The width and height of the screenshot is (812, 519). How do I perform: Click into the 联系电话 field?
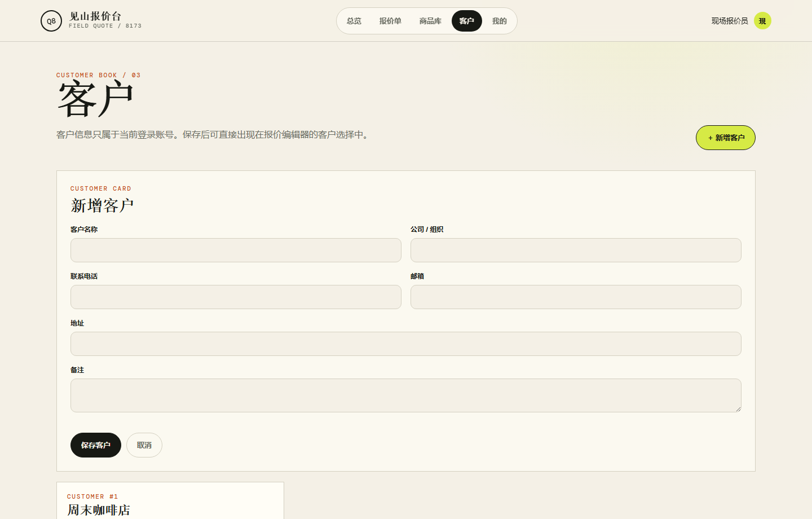pos(236,297)
